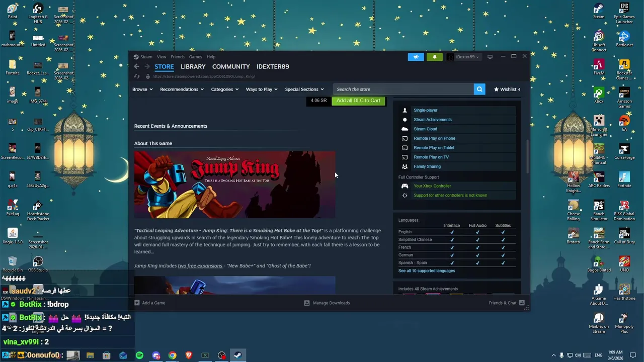Click See all 10 supported languages
The height and width of the screenshot is (362, 644).
(x=427, y=270)
